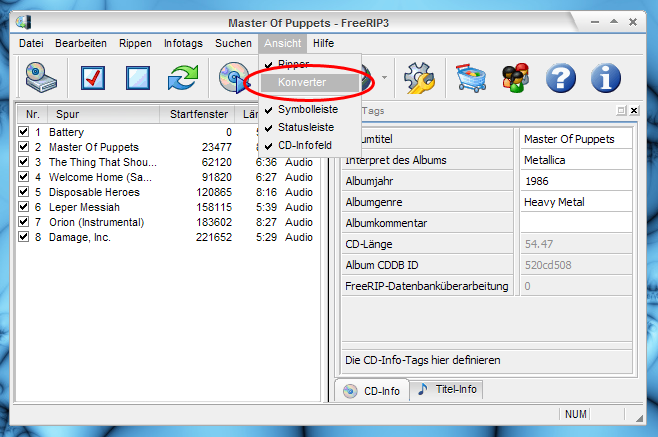Click the shopping cart icon
Screen dimensions: 658x437
(471, 78)
